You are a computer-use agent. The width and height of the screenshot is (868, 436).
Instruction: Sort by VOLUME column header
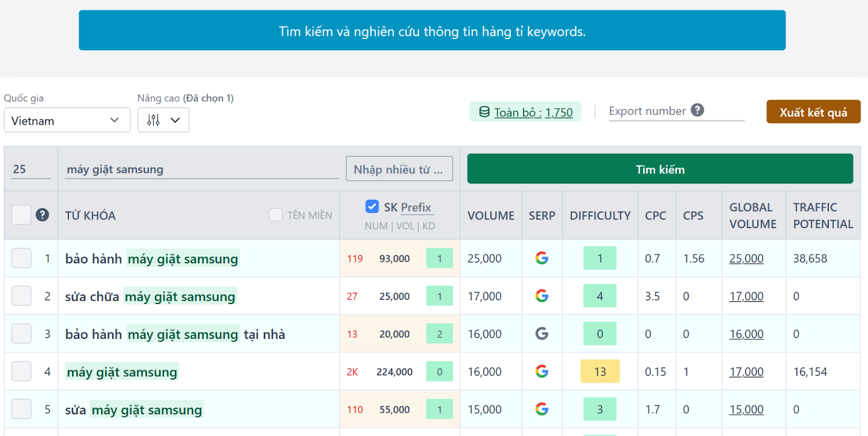490,216
